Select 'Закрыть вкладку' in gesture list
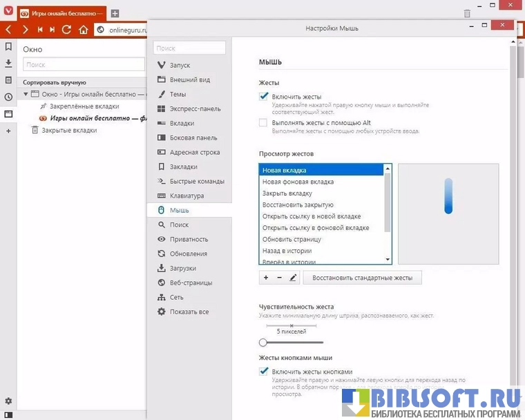 (287, 193)
